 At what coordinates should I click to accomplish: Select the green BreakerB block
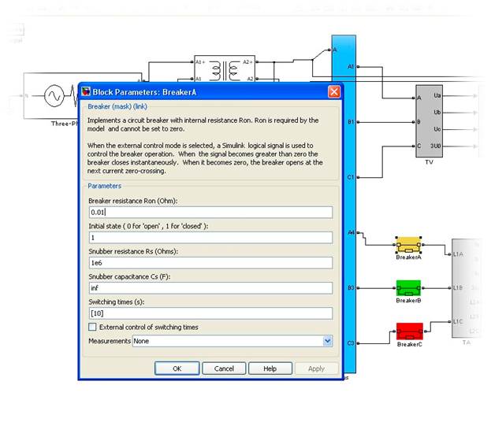(408, 288)
